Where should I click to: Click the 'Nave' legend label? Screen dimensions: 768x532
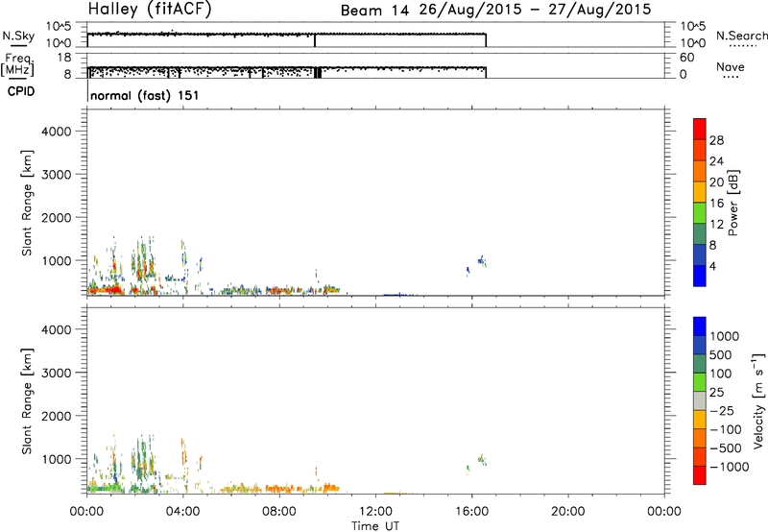[731, 66]
